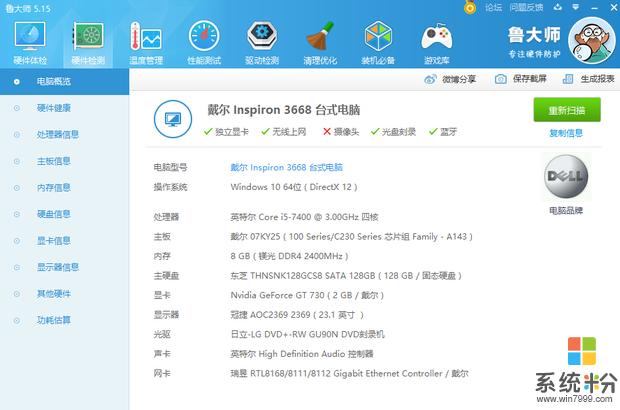Click the gold medal icon in title bar
The width and height of the screenshot is (620, 410).
point(470,7)
